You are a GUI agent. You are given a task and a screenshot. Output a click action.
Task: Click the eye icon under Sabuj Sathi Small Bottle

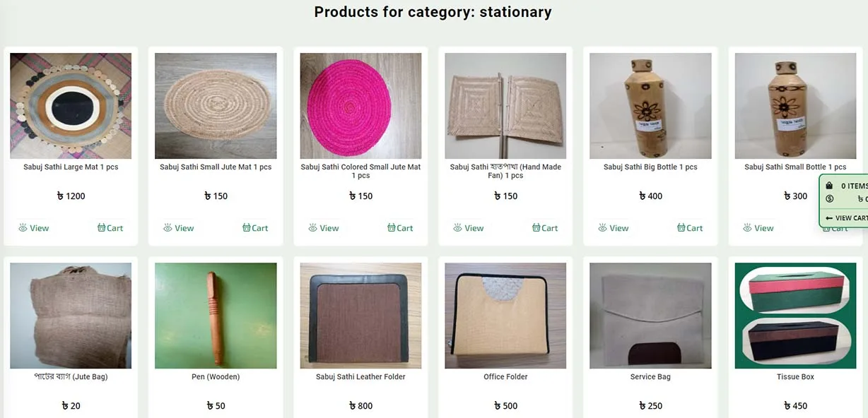(747, 227)
